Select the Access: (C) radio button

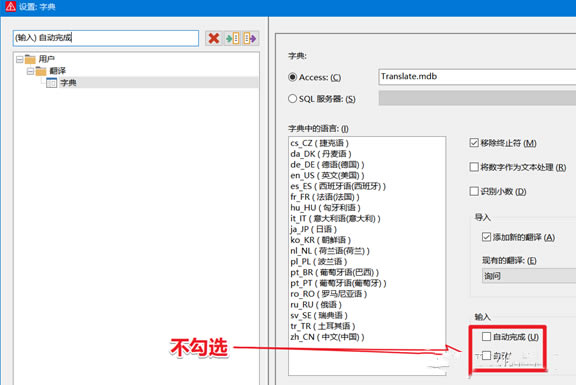click(292, 77)
